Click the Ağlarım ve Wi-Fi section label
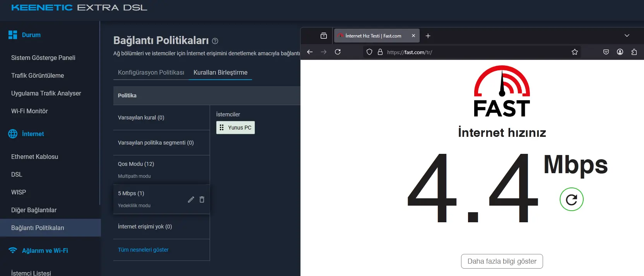Image resolution: width=644 pixels, height=276 pixels. point(45,250)
